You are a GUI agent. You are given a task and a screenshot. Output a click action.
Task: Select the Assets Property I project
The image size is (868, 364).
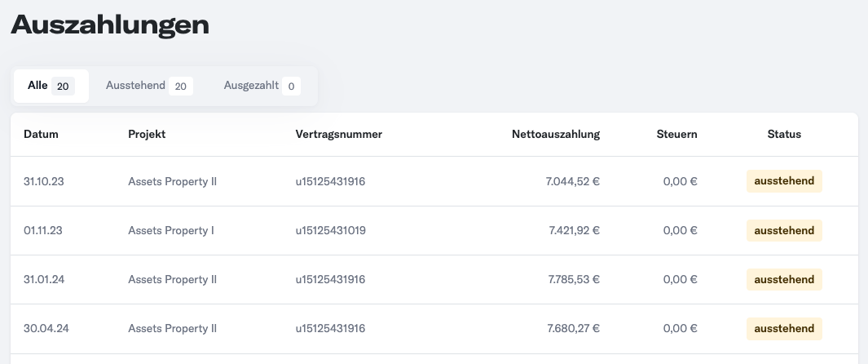pos(171,230)
